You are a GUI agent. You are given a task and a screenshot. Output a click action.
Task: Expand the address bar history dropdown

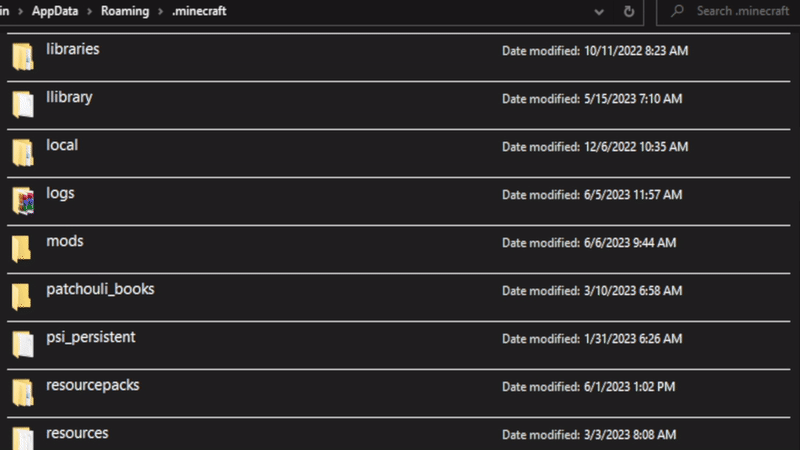click(599, 11)
